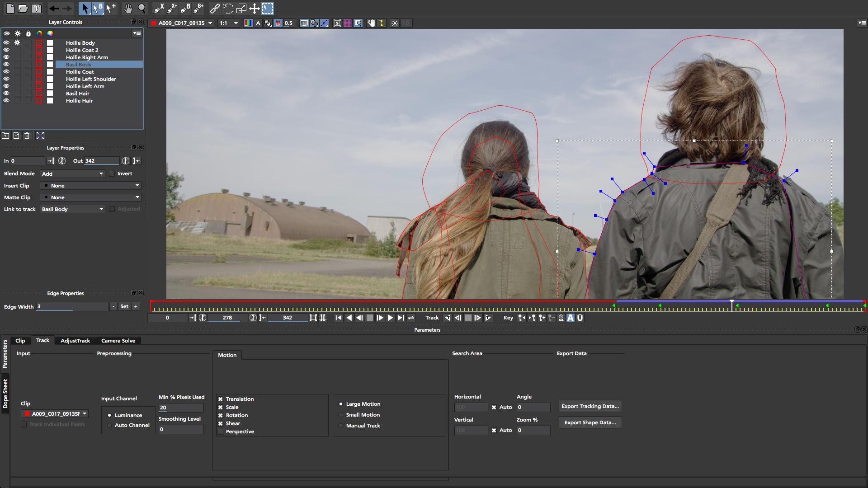Expand the Blend Mode dropdown

point(71,174)
